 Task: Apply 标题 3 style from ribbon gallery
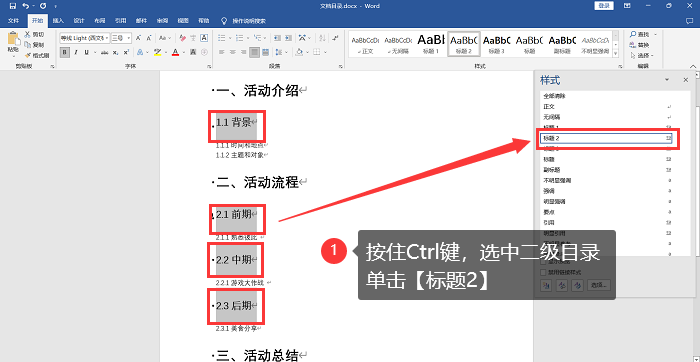(496, 44)
